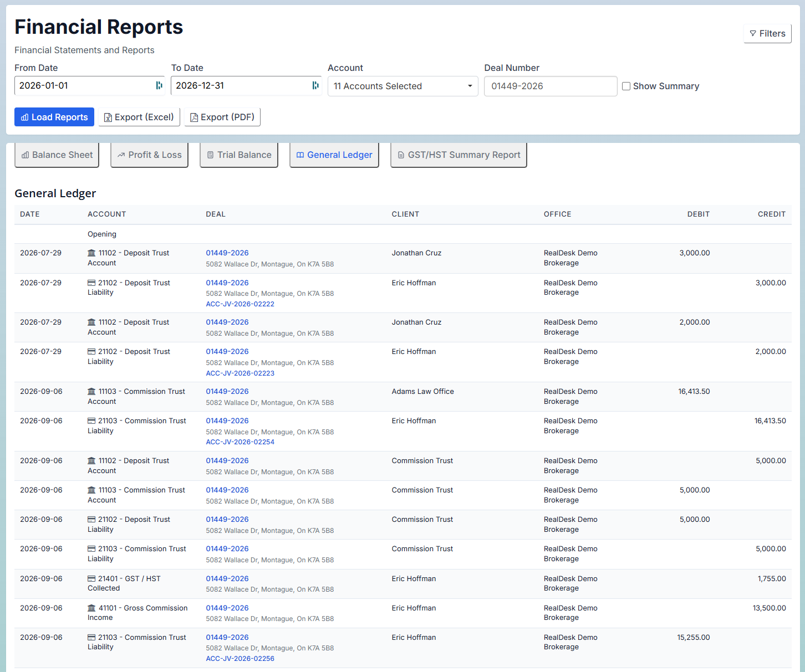The height and width of the screenshot is (672, 805).
Task: Click the 16,413.50 debit amount
Action: [x=694, y=391]
